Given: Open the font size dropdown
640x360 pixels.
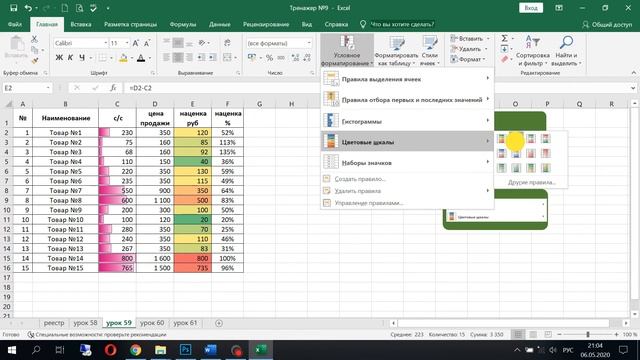Looking at the screenshot, I should [x=127, y=43].
